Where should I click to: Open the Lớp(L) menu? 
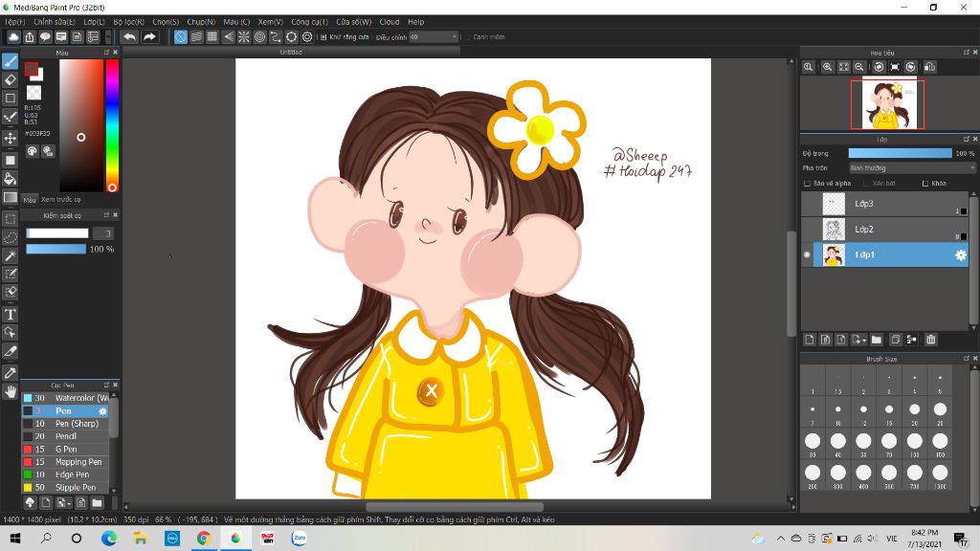95,22
